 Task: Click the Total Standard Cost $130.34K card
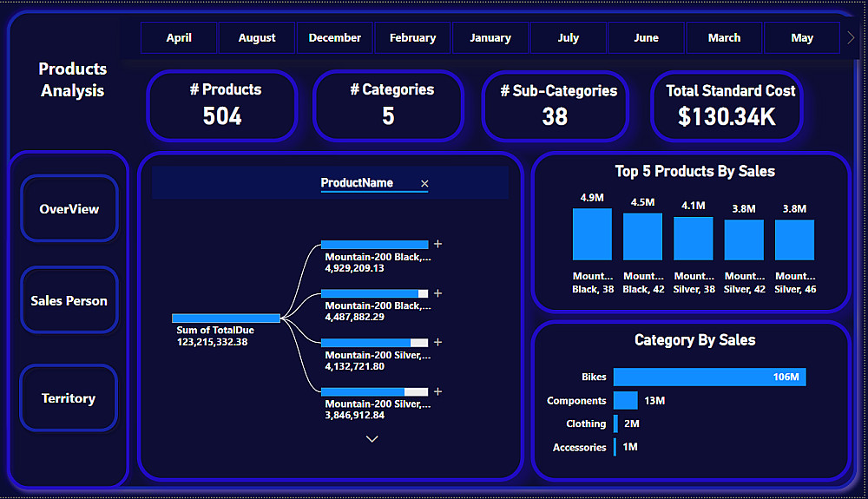727,106
